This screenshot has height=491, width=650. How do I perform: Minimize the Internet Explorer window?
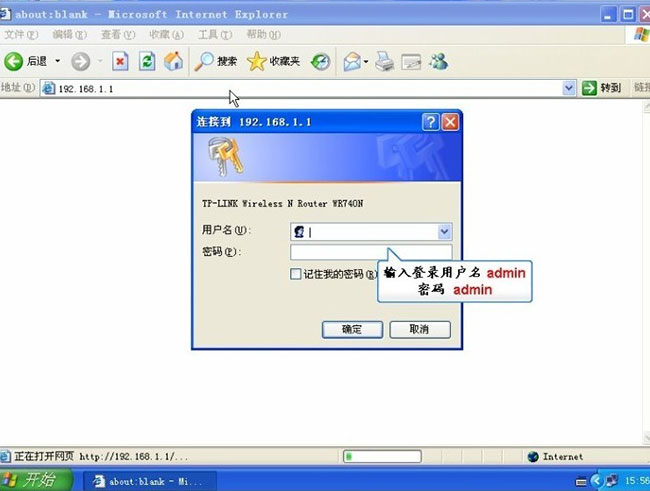click(608, 15)
